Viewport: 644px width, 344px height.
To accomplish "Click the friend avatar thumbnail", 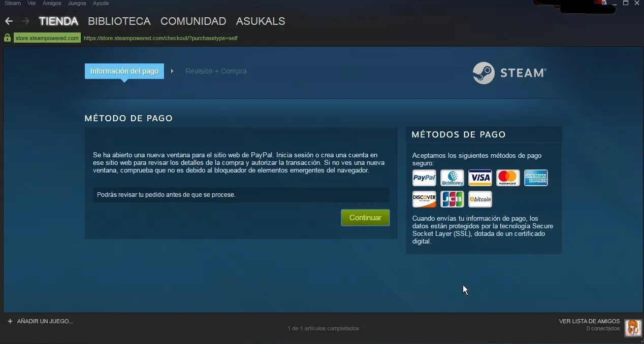I will (633, 328).
